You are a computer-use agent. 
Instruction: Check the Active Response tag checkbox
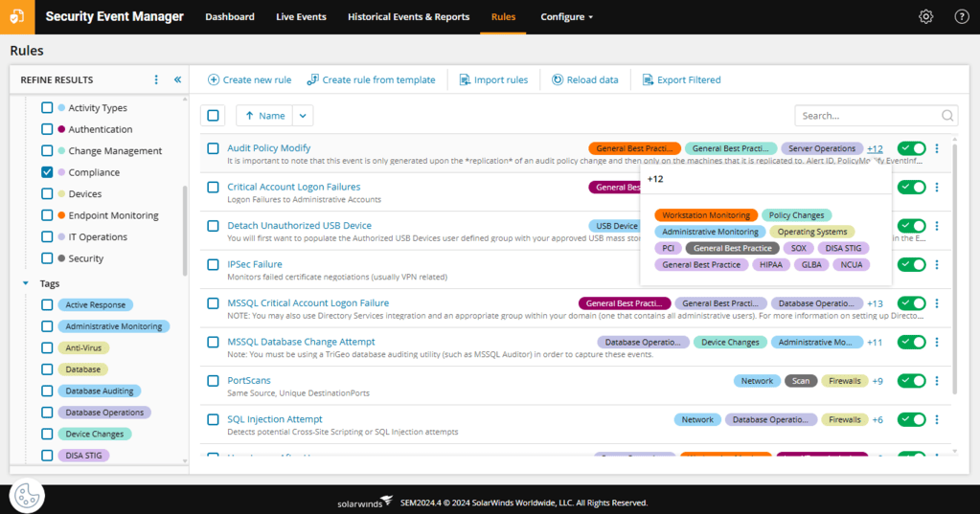click(x=47, y=304)
